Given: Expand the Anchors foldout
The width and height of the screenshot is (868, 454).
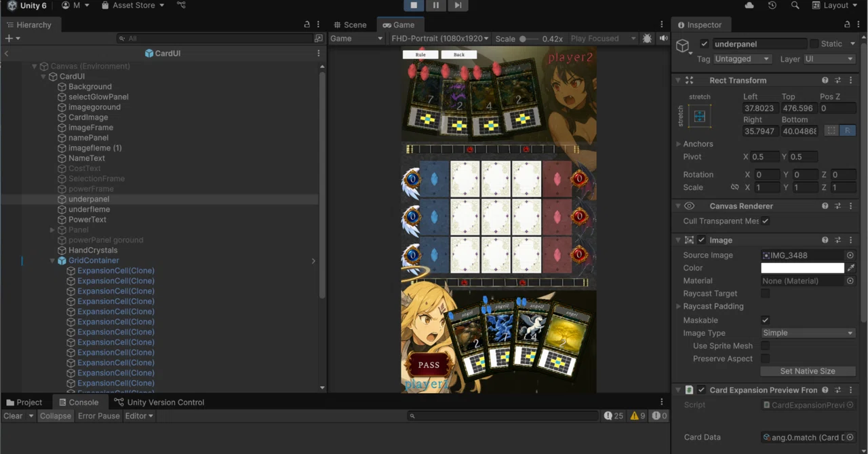Looking at the screenshot, I should click(678, 144).
